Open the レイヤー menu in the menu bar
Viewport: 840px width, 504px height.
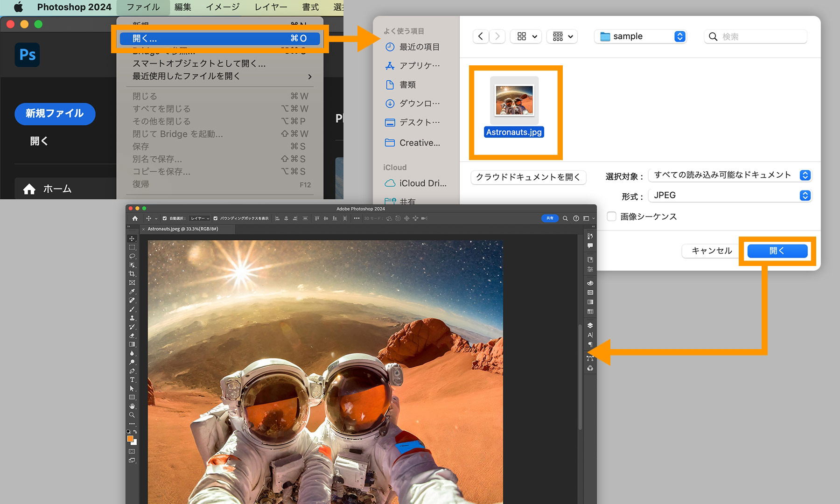tap(271, 7)
